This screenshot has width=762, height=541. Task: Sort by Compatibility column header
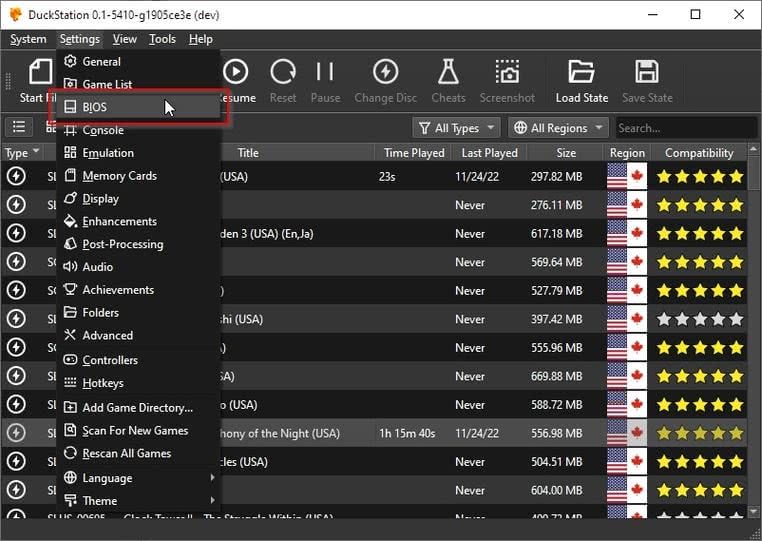[699, 153]
